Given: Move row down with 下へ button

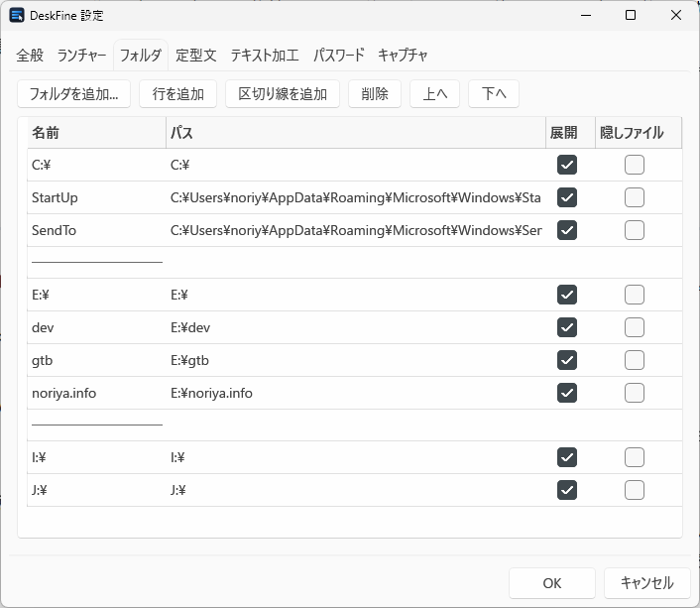Looking at the screenshot, I should click(x=494, y=94).
